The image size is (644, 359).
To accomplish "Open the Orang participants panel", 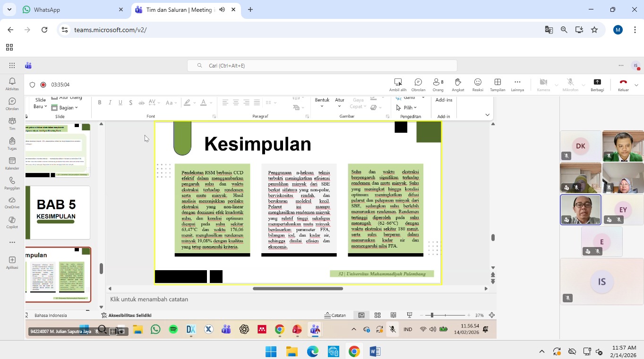I will click(x=438, y=85).
